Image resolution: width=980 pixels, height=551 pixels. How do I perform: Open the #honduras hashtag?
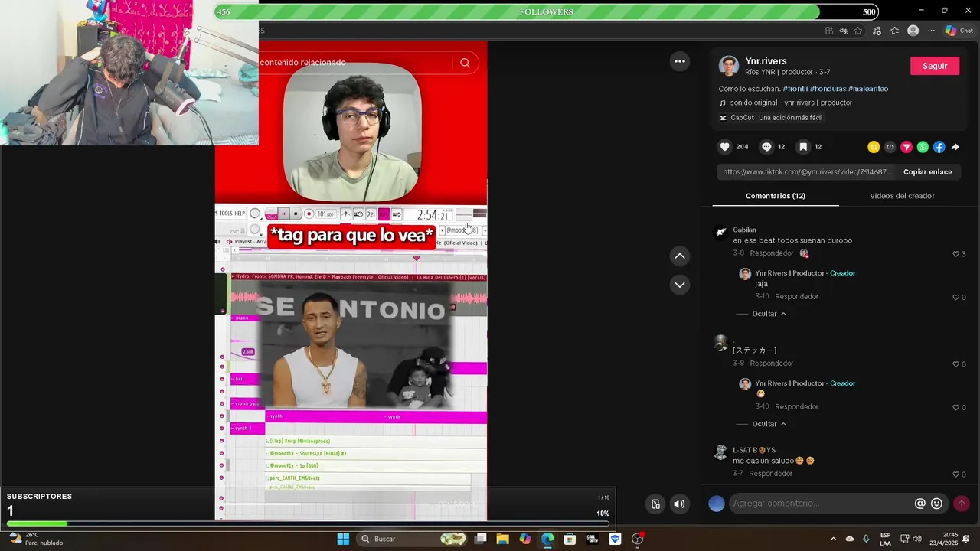tap(828, 89)
